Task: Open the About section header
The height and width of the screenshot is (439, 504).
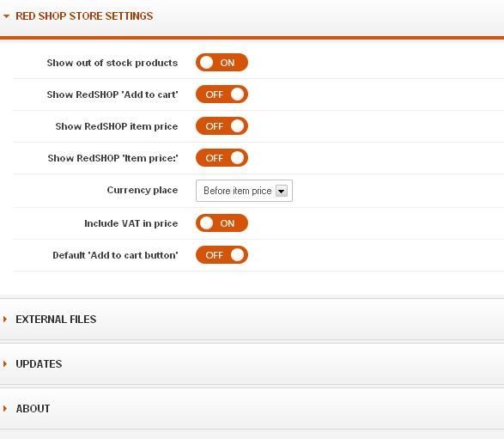Action: (x=252, y=408)
